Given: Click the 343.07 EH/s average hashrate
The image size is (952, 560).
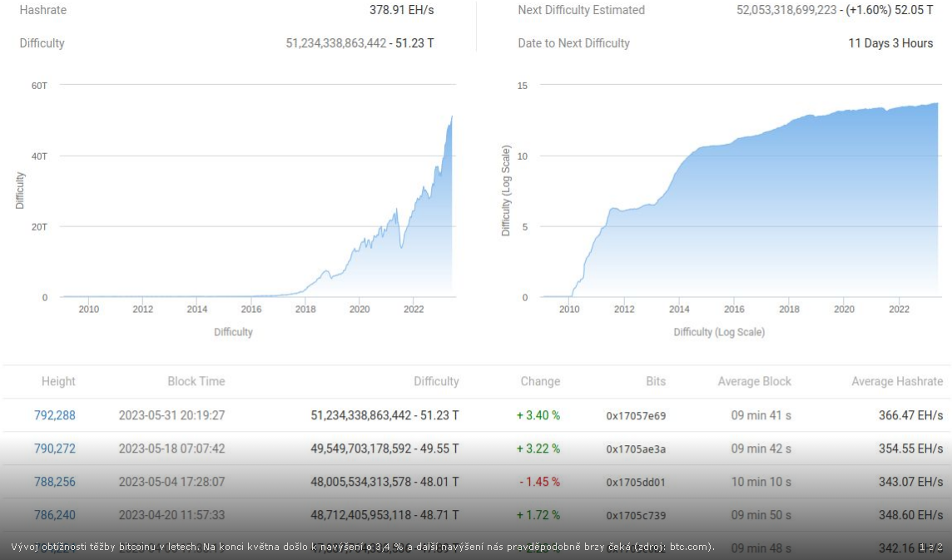Looking at the screenshot, I should (910, 482).
